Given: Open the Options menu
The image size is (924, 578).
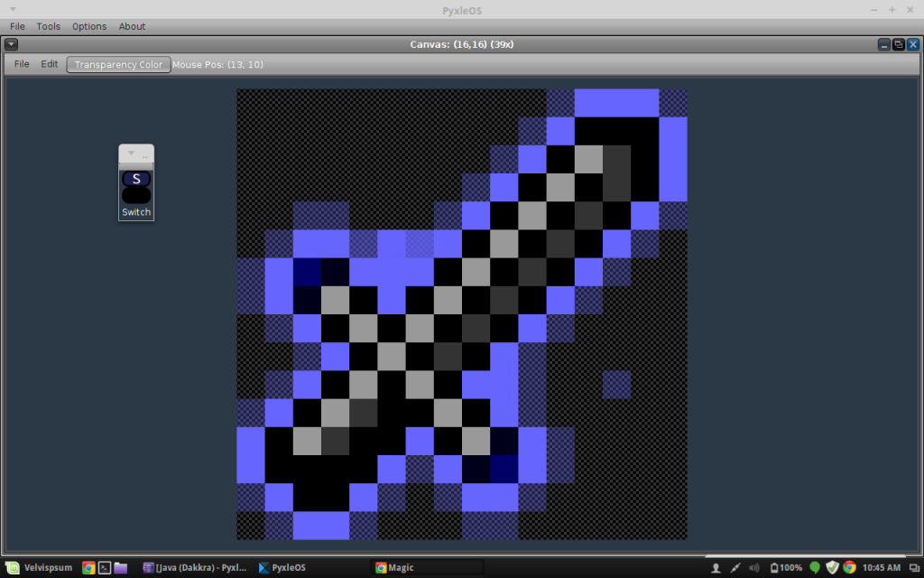Looking at the screenshot, I should click(88, 26).
